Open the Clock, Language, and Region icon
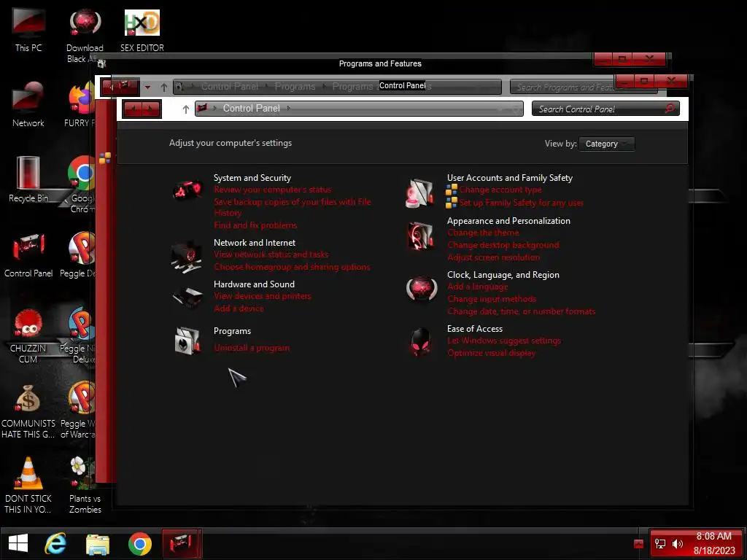This screenshot has width=747, height=560. point(421,289)
